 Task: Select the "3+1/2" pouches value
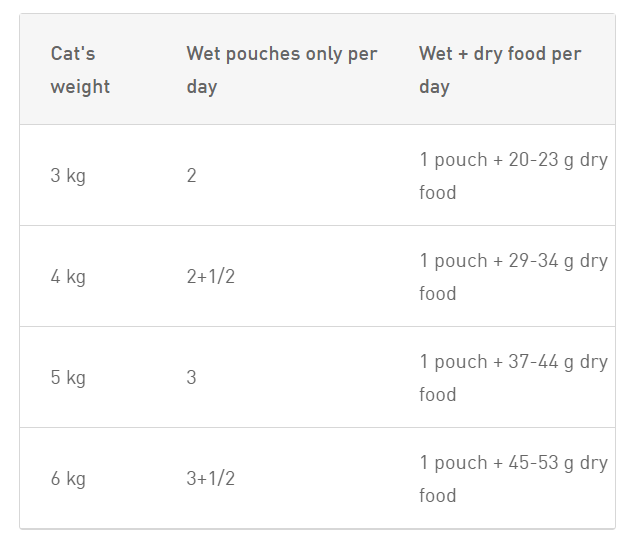[x=210, y=479]
